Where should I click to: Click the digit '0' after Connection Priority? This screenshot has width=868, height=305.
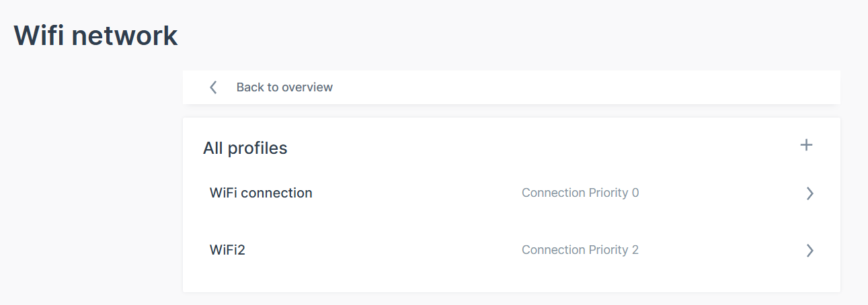635,193
